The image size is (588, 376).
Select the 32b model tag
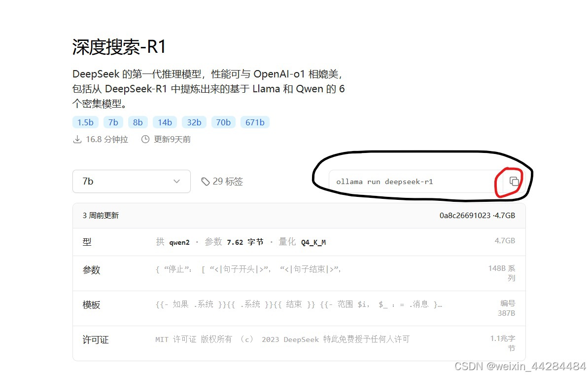tap(194, 122)
